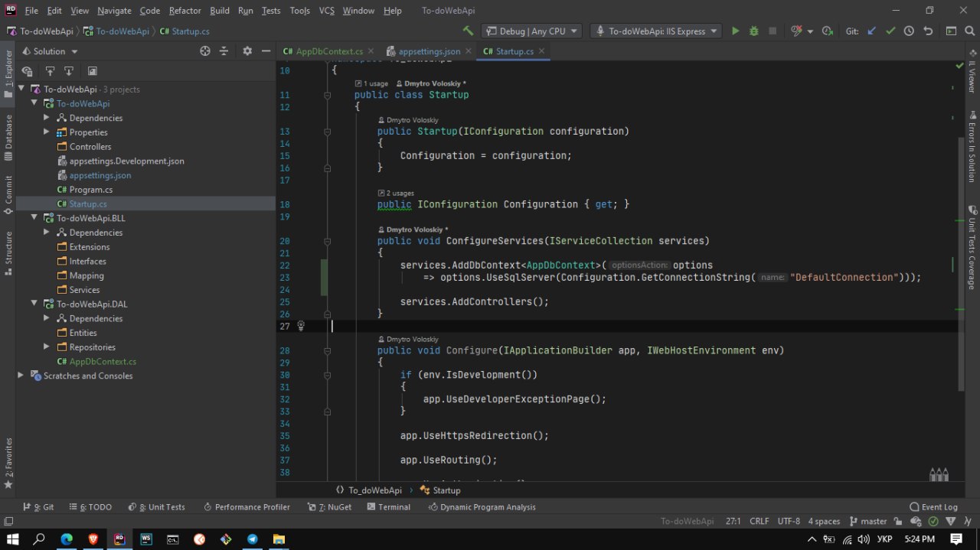Screen dimensions: 980x550
Task: Click the locate in Solution crosshair icon
Action: click(x=205, y=51)
